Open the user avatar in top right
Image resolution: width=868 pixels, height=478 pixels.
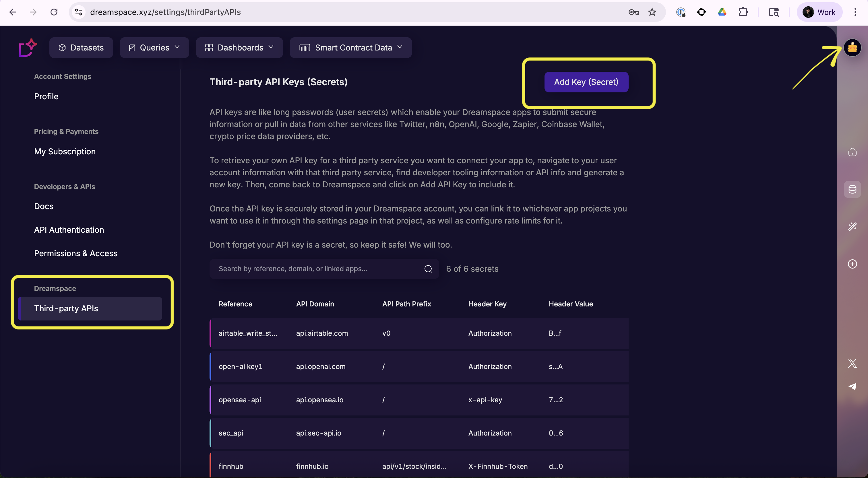[x=852, y=48]
